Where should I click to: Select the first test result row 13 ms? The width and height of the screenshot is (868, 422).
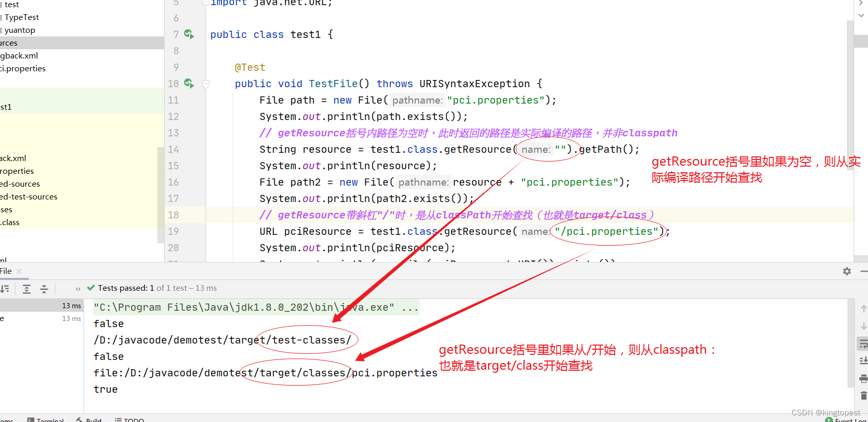[x=42, y=306]
